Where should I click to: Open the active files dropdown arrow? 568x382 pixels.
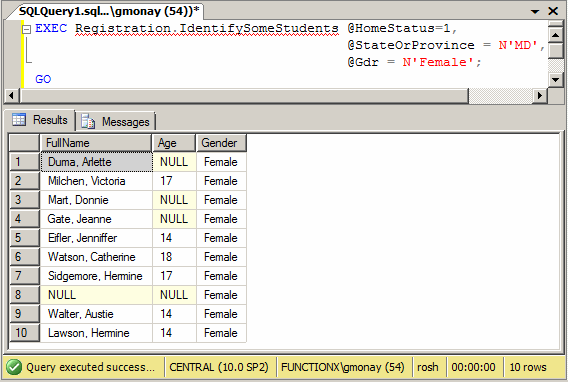(x=535, y=12)
